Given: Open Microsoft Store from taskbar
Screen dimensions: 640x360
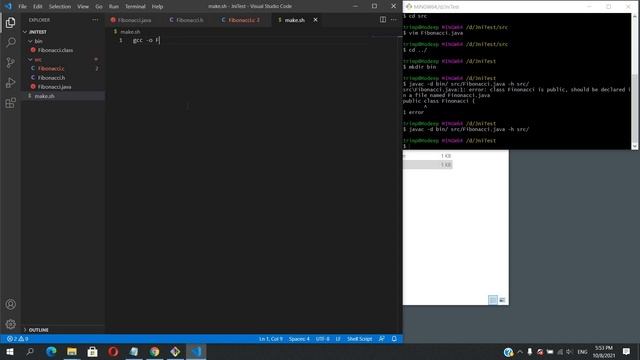Looking at the screenshot, I should (x=93, y=351).
